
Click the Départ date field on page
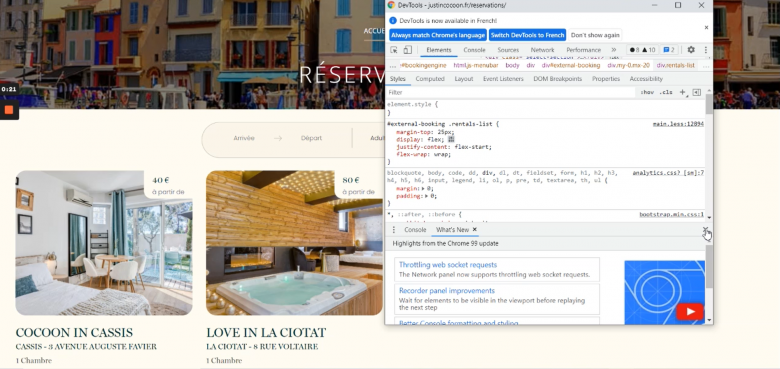pyautogui.click(x=311, y=138)
